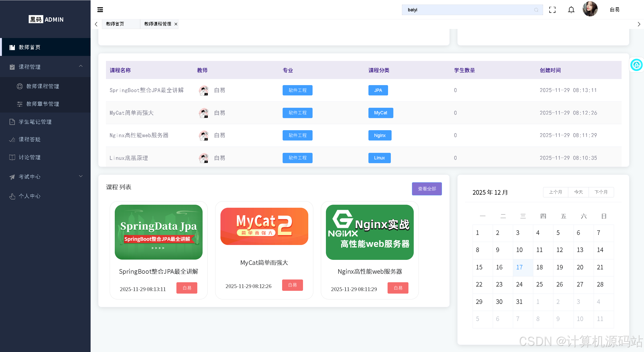Image resolution: width=644 pixels, height=352 pixels.
Task: Click the baiyi search input field
Action: click(x=466, y=10)
